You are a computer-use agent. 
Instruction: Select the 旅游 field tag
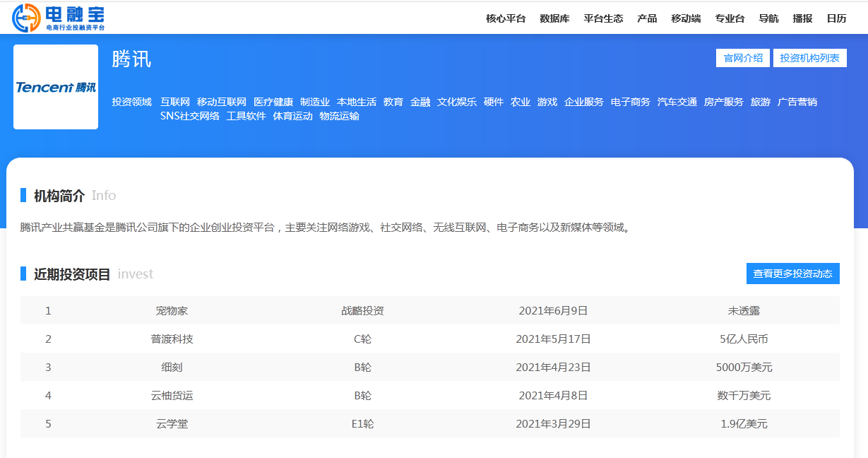tap(761, 102)
